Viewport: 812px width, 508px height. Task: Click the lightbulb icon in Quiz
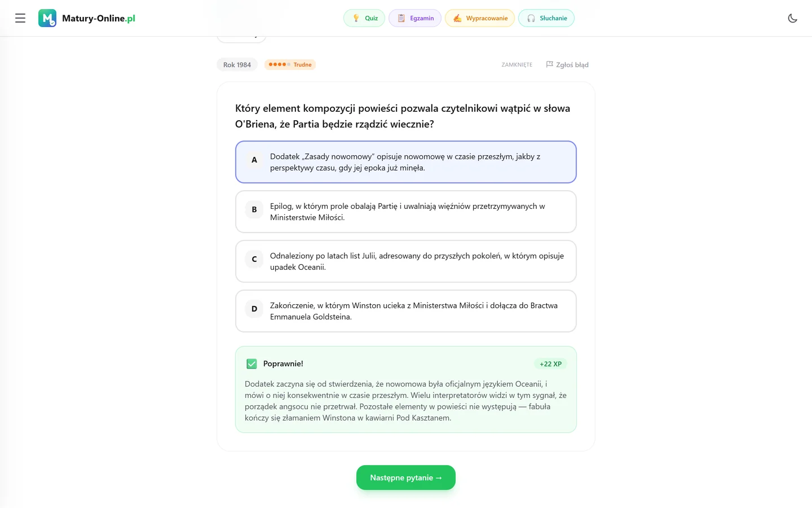pos(356,18)
